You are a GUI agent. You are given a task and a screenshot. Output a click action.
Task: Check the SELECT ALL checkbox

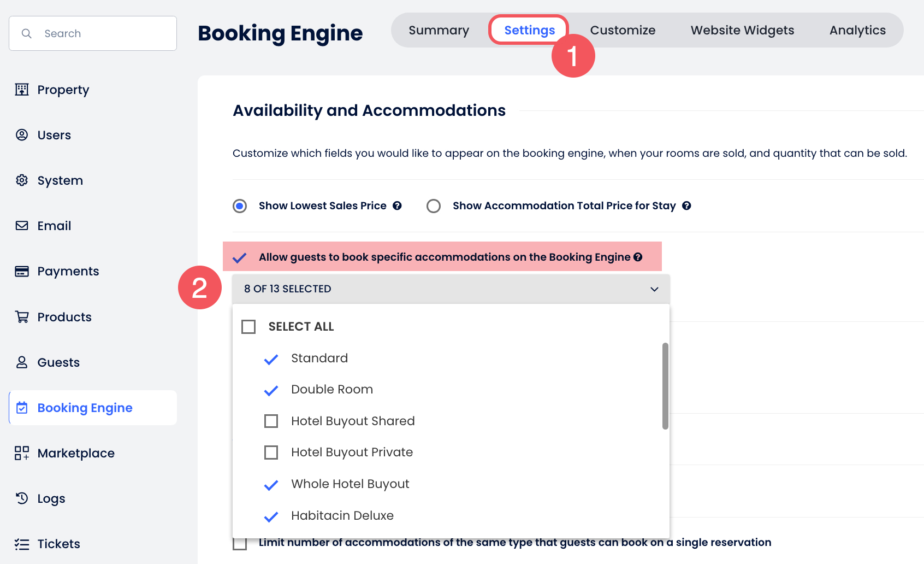point(248,327)
